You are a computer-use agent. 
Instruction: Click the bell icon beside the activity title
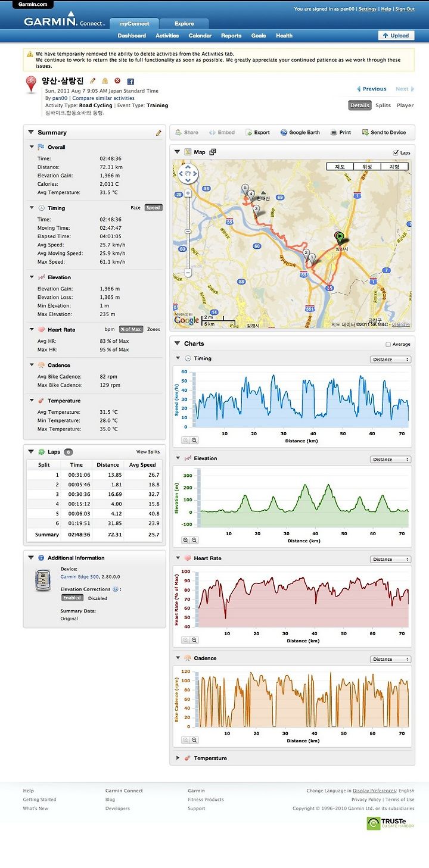click(x=105, y=81)
